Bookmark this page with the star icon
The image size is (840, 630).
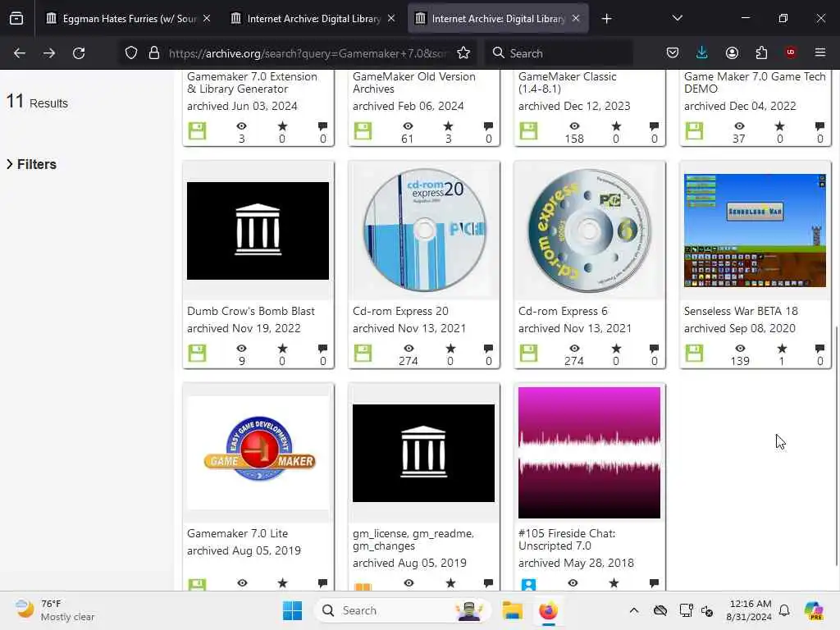click(463, 53)
